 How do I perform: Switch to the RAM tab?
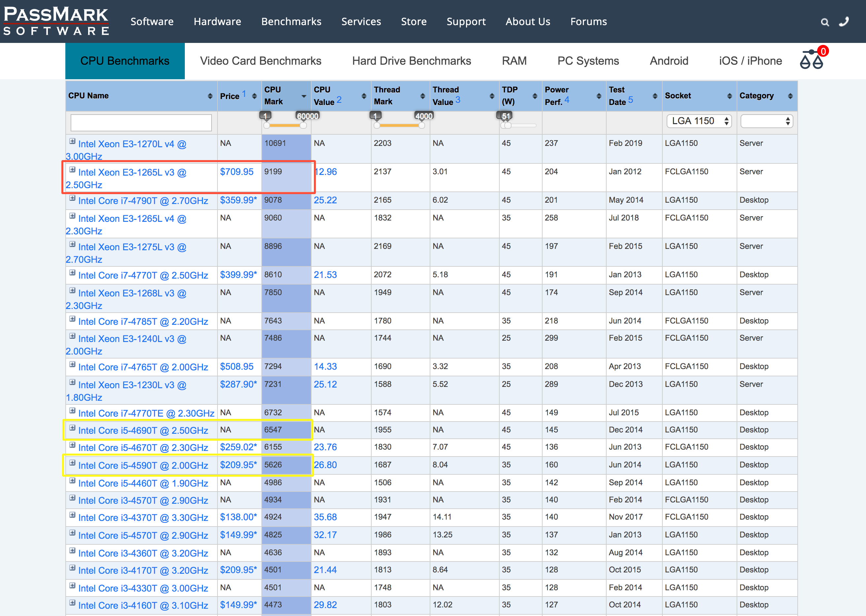pyautogui.click(x=514, y=61)
